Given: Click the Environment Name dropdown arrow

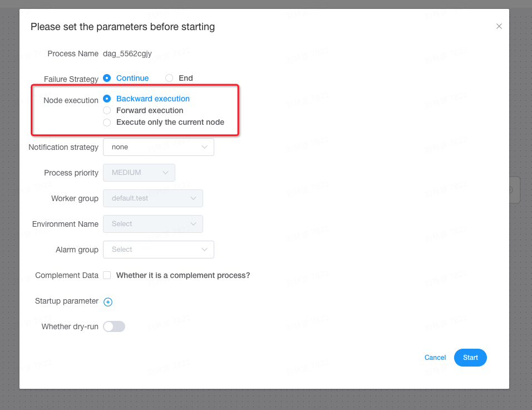Looking at the screenshot, I should pos(194,223).
